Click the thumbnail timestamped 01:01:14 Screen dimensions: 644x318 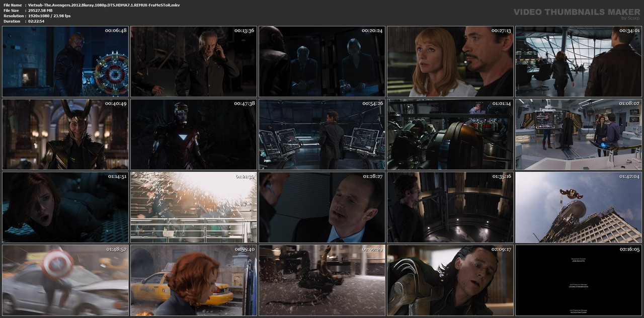coord(450,134)
